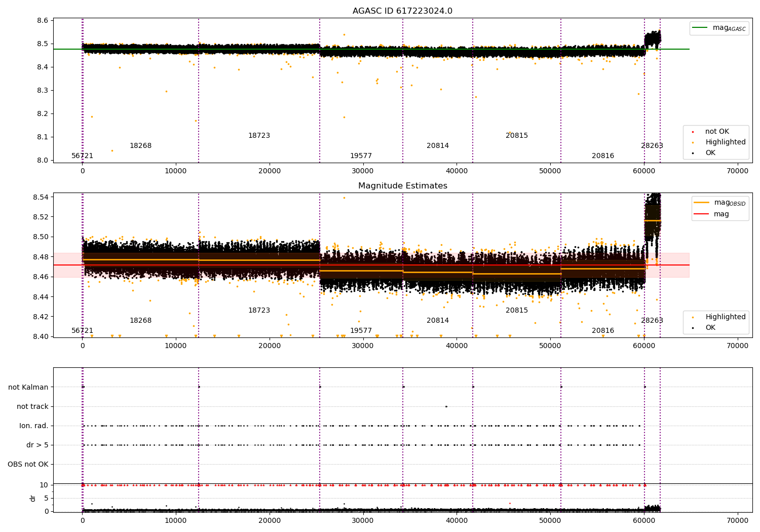Click the y-axis tick 8.1

[x=43, y=137]
